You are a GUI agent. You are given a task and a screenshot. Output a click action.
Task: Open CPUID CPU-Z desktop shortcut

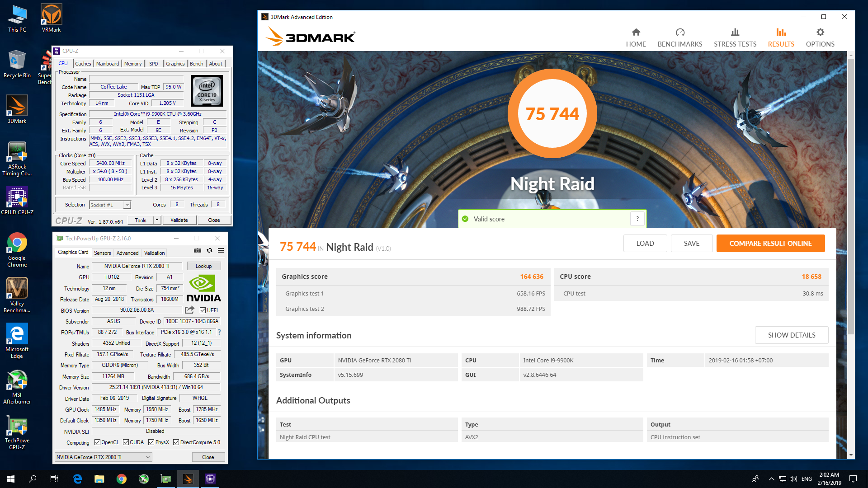(17, 201)
